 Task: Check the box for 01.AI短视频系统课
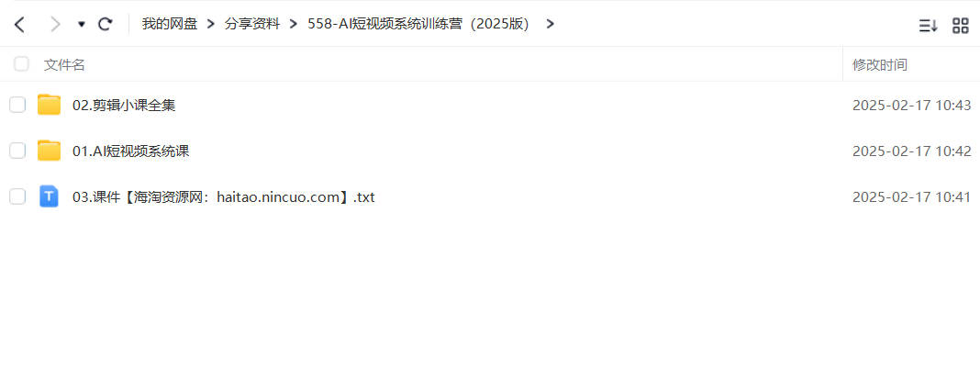tap(17, 151)
